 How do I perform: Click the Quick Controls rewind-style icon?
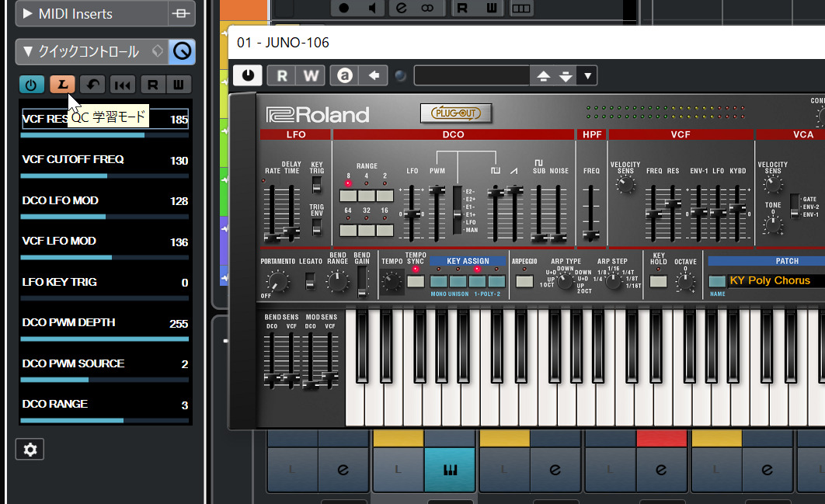[123, 85]
